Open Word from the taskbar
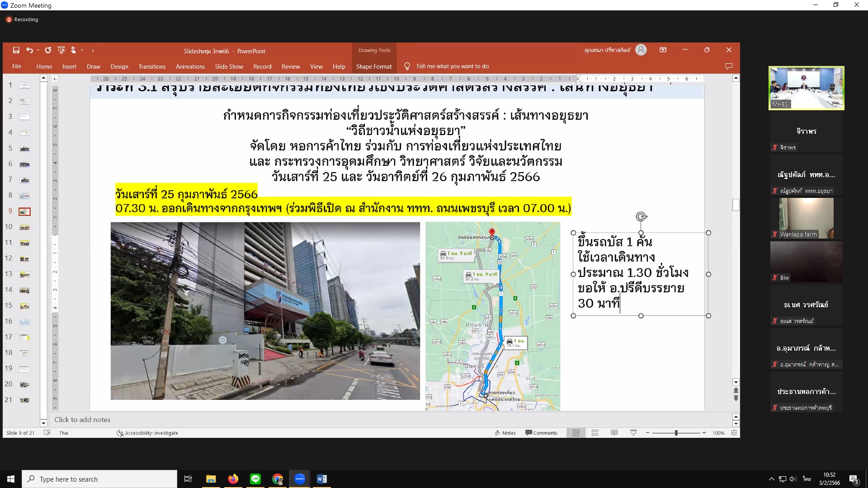Viewport: 868px width, 488px height. click(x=322, y=479)
